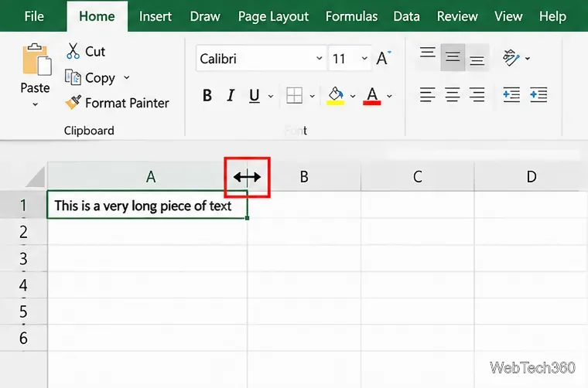Copy the selection with Copy button
Viewport: 588px width, 388px height.
[90, 77]
